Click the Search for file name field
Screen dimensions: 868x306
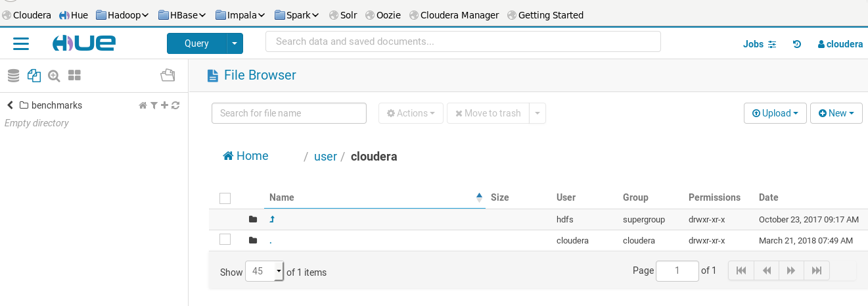pyautogui.click(x=289, y=113)
